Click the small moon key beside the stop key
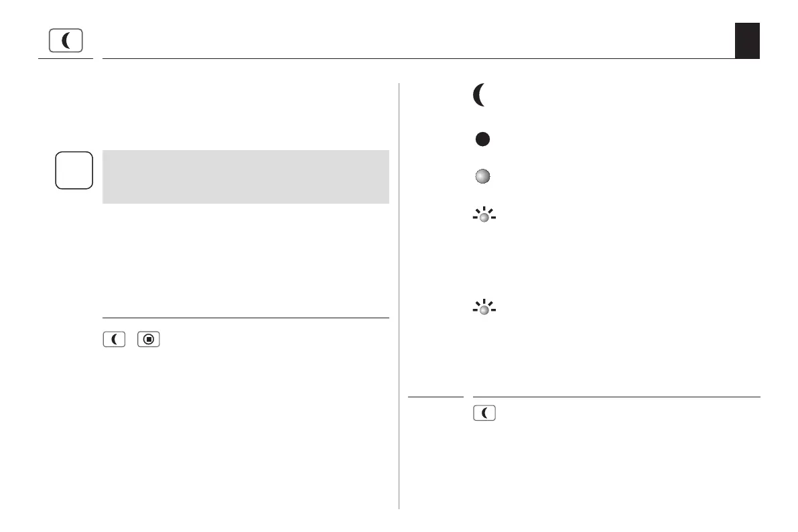 coord(115,340)
